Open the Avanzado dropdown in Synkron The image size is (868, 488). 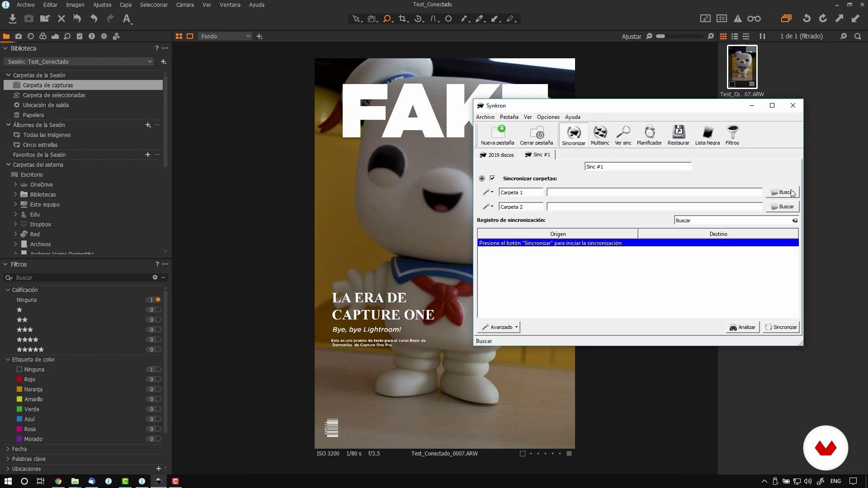499,327
